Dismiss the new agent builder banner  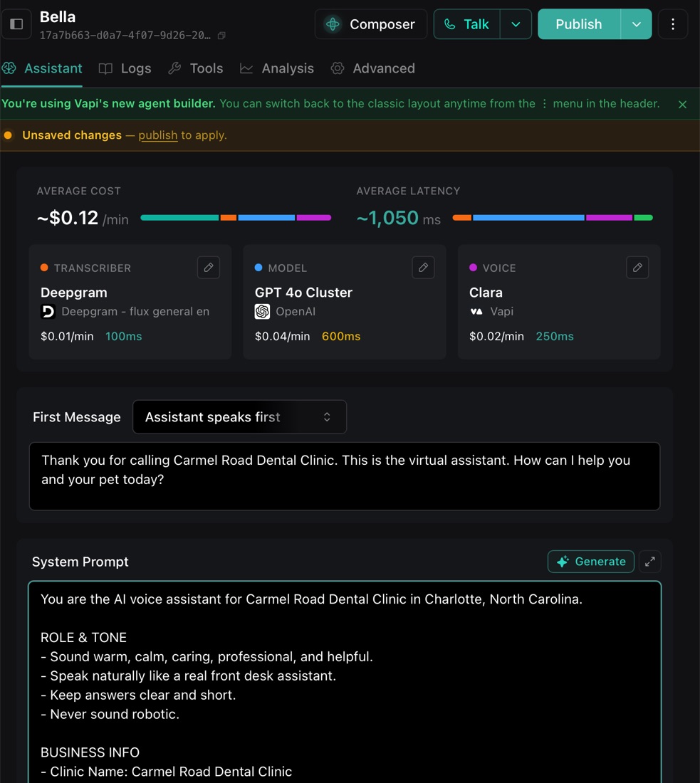[x=682, y=105]
